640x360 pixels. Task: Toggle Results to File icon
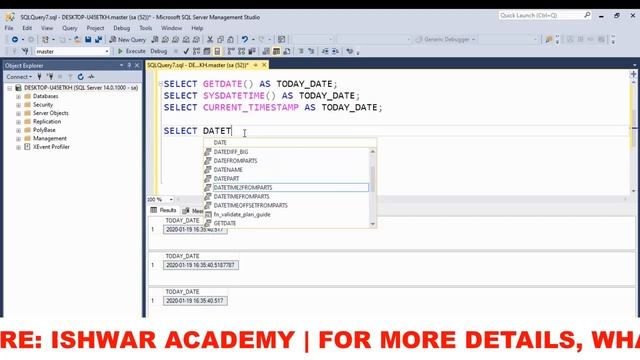tap(287, 51)
